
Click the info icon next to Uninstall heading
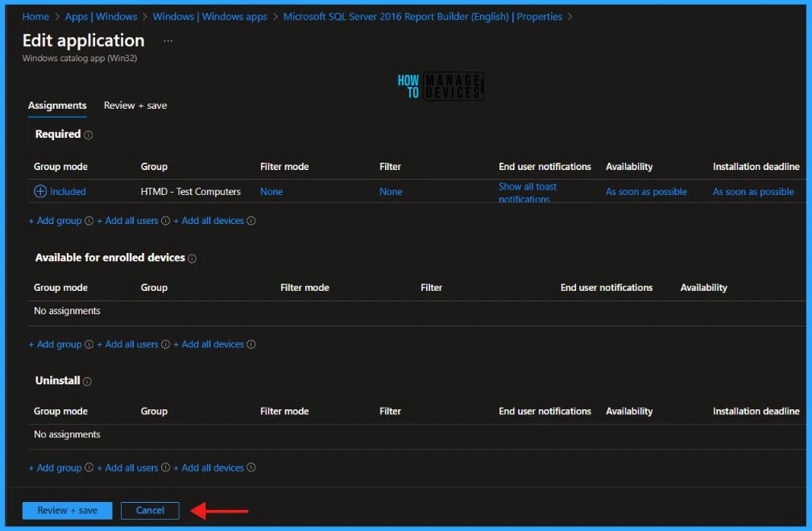click(x=88, y=382)
